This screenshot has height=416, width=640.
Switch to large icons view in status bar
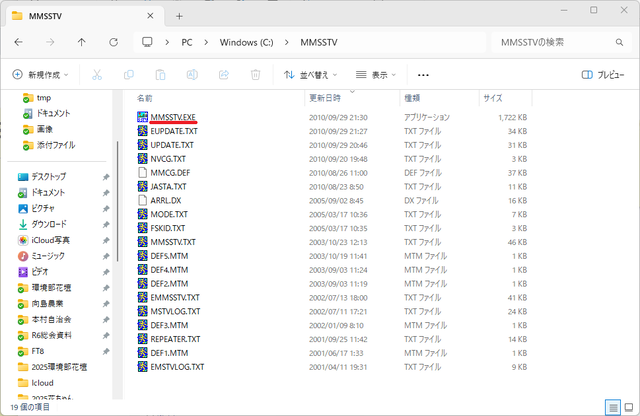pos(629,407)
